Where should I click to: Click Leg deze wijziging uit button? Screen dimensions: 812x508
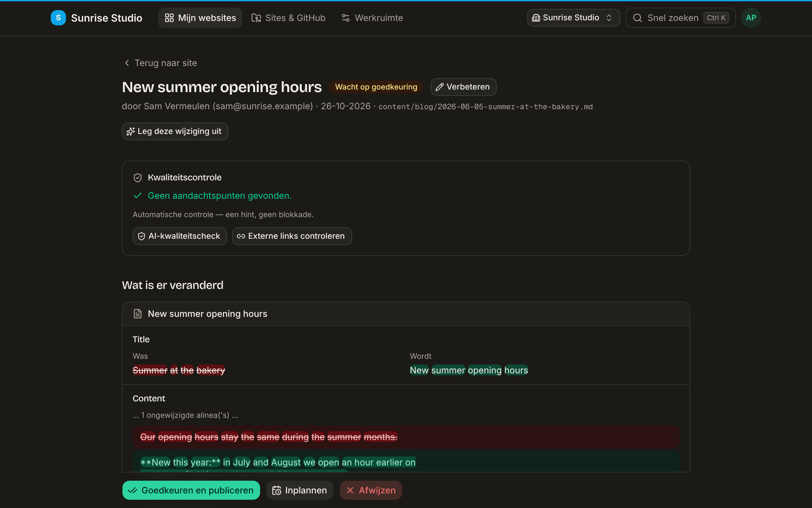tap(175, 131)
